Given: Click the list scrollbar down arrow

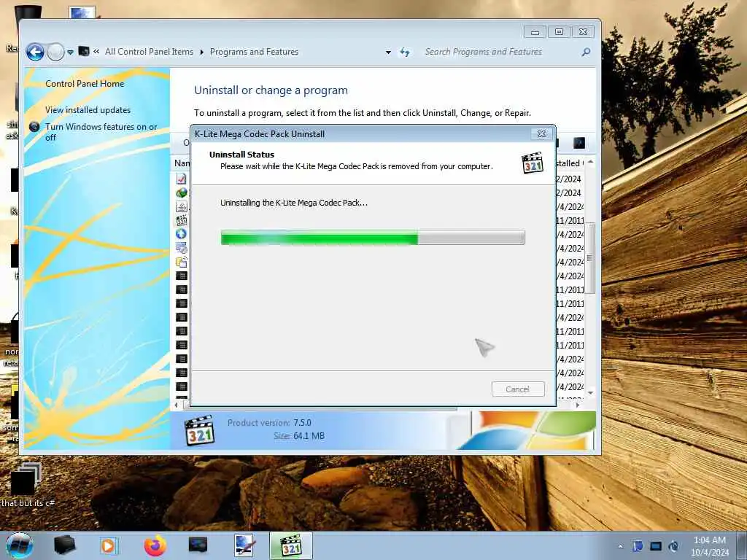Looking at the screenshot, I should tap(590, 393).
